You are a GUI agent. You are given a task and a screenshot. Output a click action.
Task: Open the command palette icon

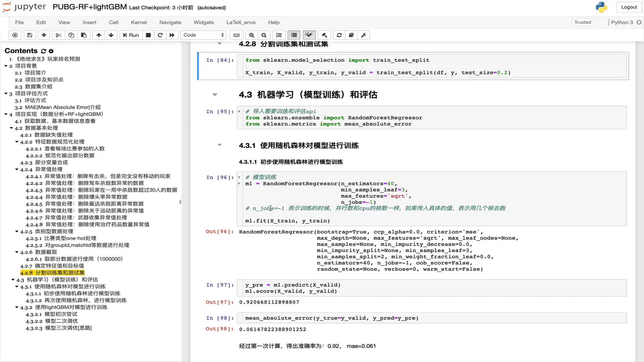pos(15,35)
